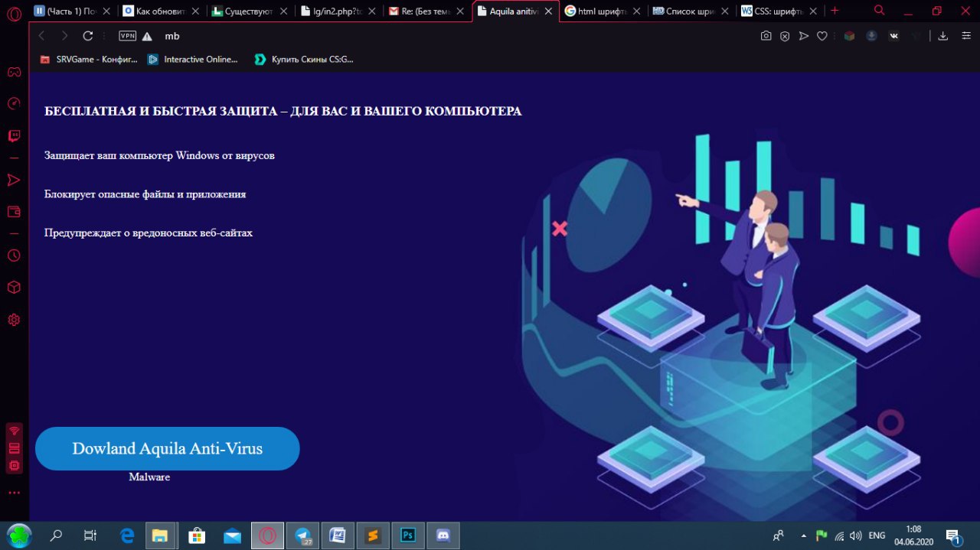Open History clock icon in the sidebar
This screenshot has height=550, width=980.
pos(14,255)
